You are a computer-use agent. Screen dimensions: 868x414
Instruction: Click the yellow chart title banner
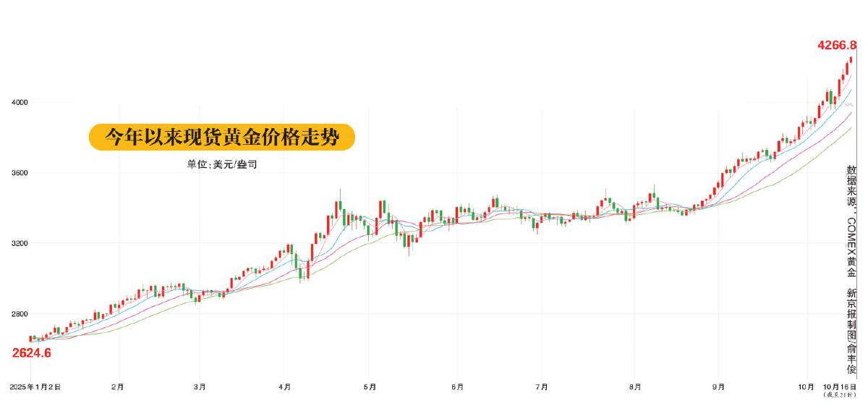point(222,137)
